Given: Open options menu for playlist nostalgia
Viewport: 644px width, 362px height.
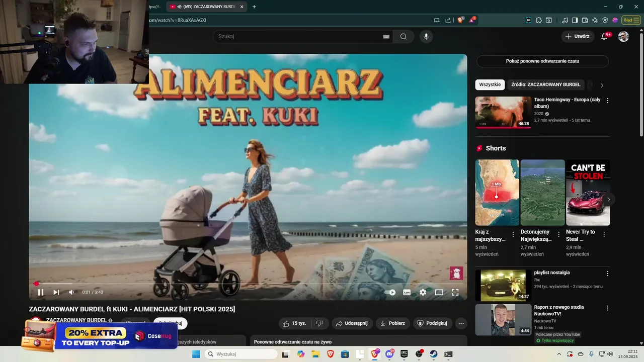Looking at the screenshot, I should (x=607, y=274).
